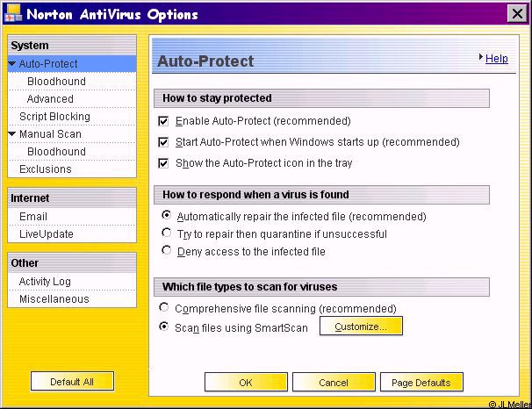Click the System section header
The width and height of the screenshot is (532, 409).
coord(72,46)
